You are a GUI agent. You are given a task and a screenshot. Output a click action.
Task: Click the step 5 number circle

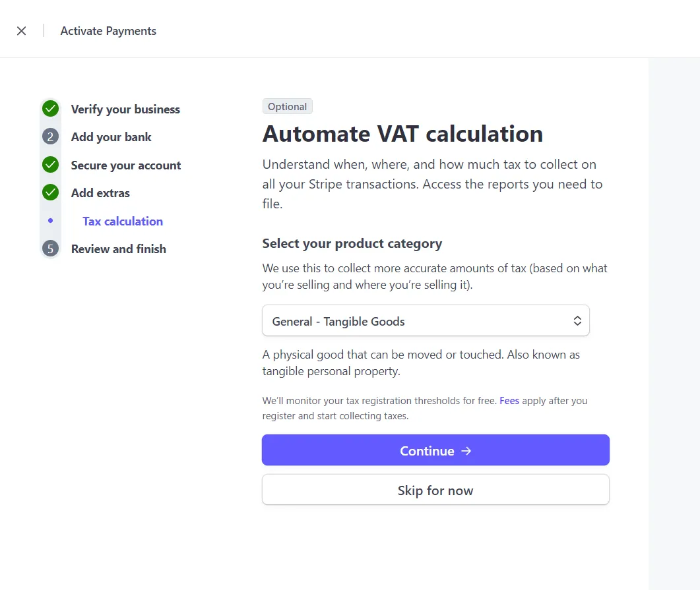point(50,249)
